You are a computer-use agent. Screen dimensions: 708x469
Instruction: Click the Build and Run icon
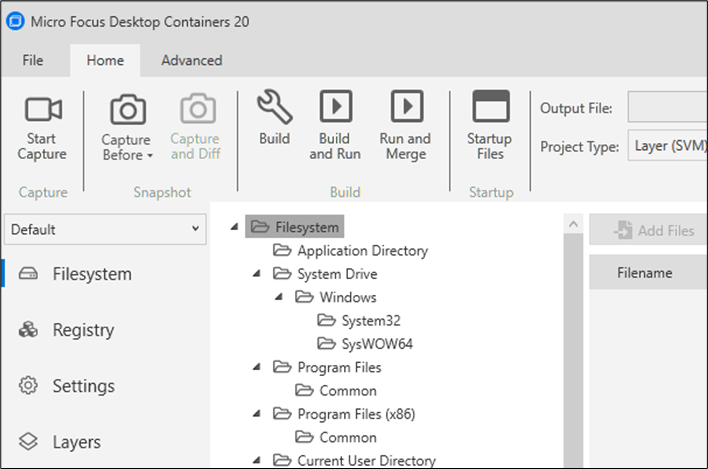pos(335,106)
